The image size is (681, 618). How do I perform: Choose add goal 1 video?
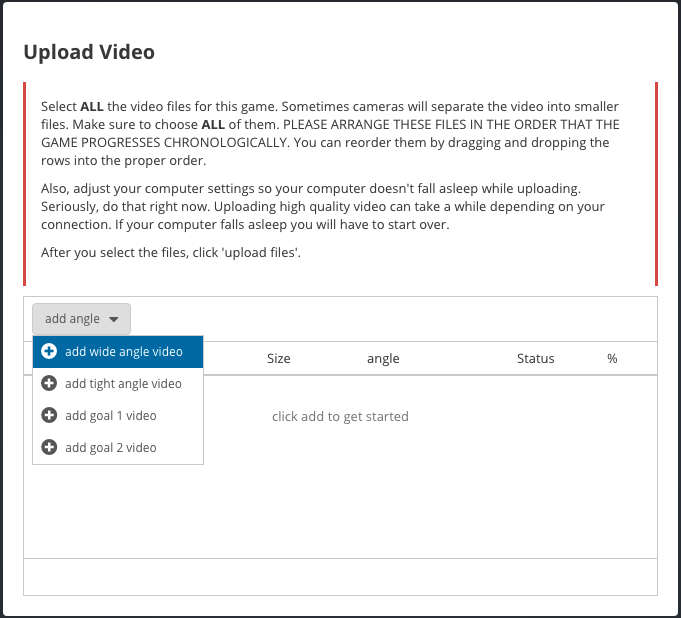pyautogui.click(x=118, y=416)
